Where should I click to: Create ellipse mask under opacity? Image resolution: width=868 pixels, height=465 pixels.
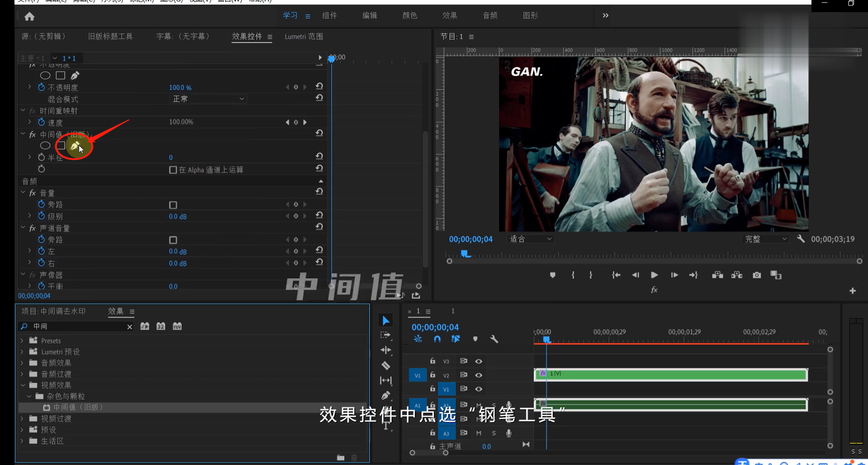[x=45, y=75]
